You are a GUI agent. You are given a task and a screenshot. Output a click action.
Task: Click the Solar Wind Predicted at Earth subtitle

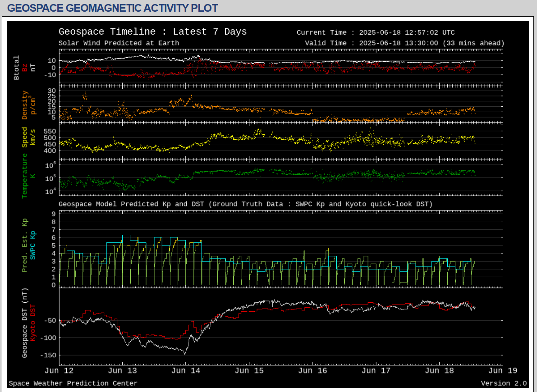tap(119, 43)
